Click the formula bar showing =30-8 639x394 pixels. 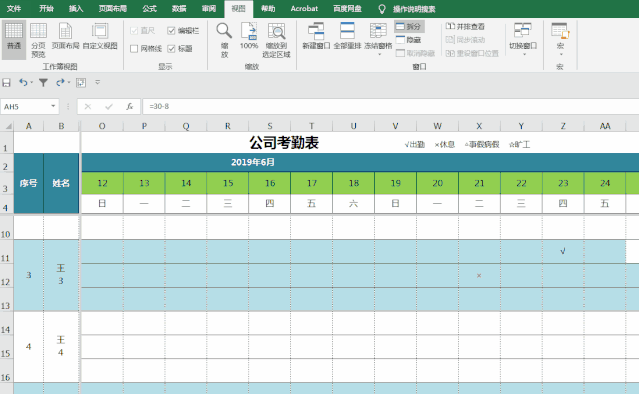click(x=390, y=107)
